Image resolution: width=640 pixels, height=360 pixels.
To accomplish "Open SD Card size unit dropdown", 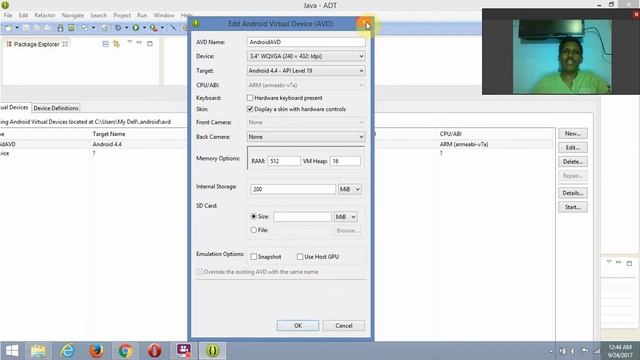I will [x=345, y=217].
